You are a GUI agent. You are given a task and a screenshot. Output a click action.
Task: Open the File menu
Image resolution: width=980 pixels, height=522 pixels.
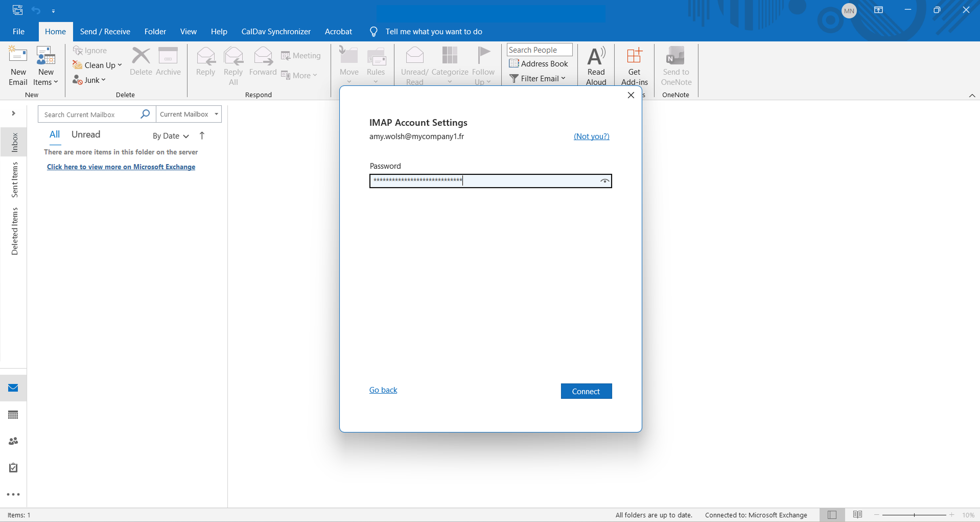click(x=18, y=32)
